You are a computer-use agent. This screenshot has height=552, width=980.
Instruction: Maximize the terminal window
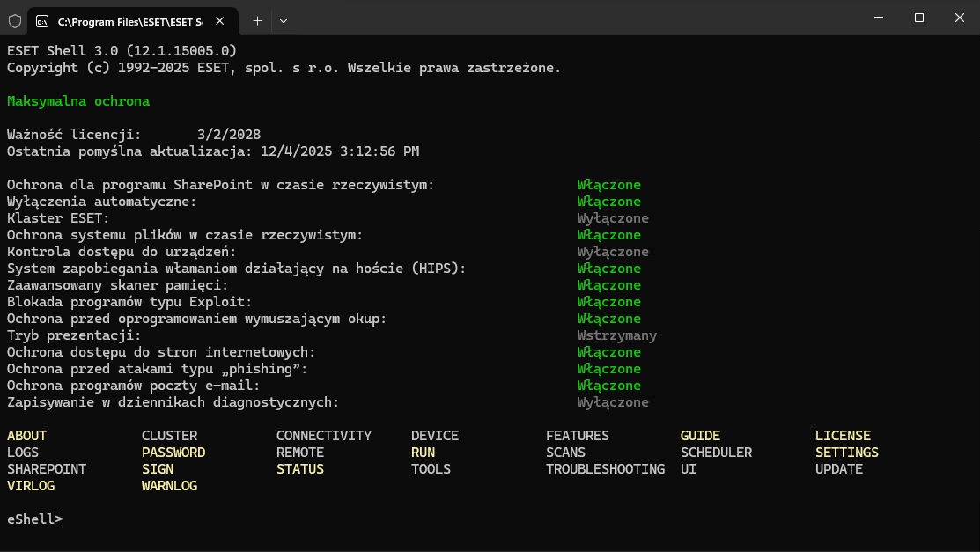click(918, 18)
